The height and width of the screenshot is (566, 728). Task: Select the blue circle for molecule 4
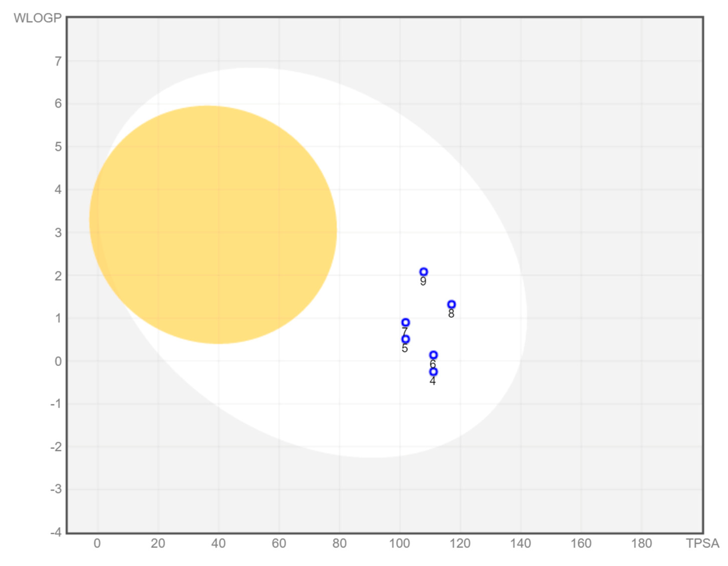point(433,372)
